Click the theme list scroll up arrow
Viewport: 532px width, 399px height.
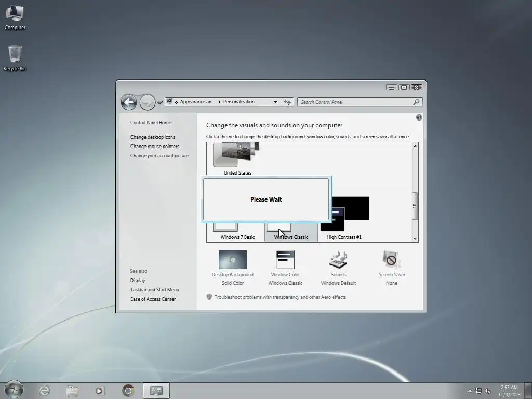click(415, 146)
